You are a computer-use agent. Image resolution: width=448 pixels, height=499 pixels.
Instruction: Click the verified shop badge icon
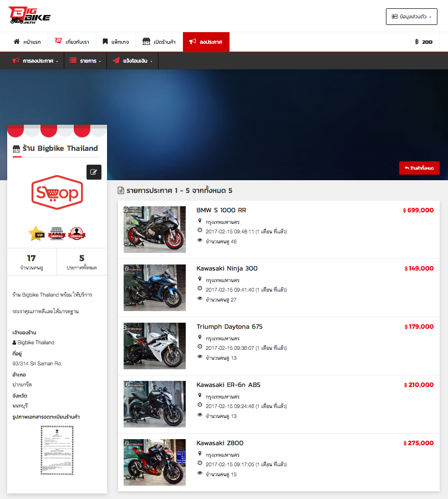coord(57,233)
